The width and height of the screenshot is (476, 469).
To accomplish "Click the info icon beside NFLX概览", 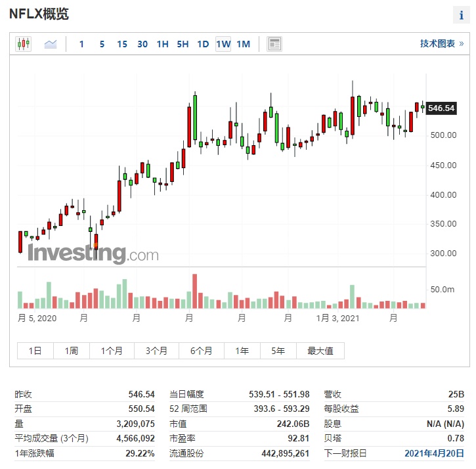I will point(462,15).
